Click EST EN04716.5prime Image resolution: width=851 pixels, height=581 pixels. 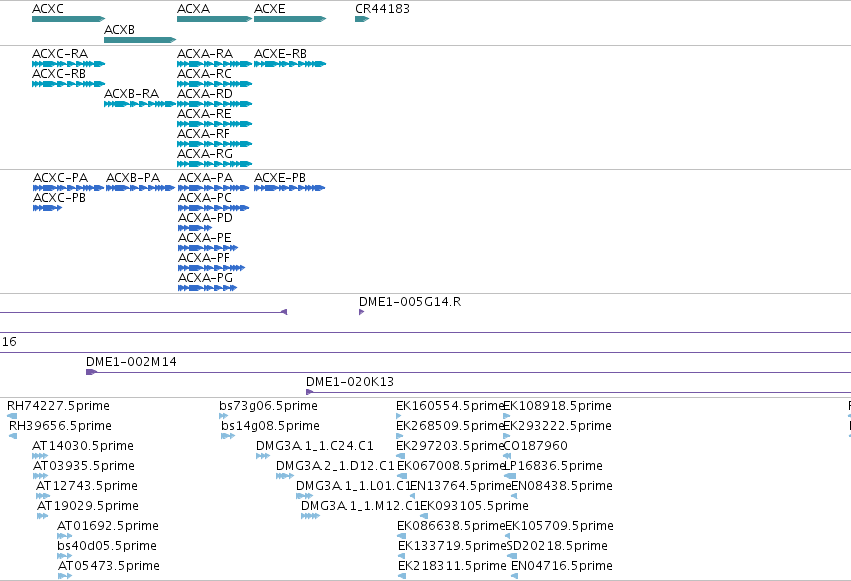515,576
